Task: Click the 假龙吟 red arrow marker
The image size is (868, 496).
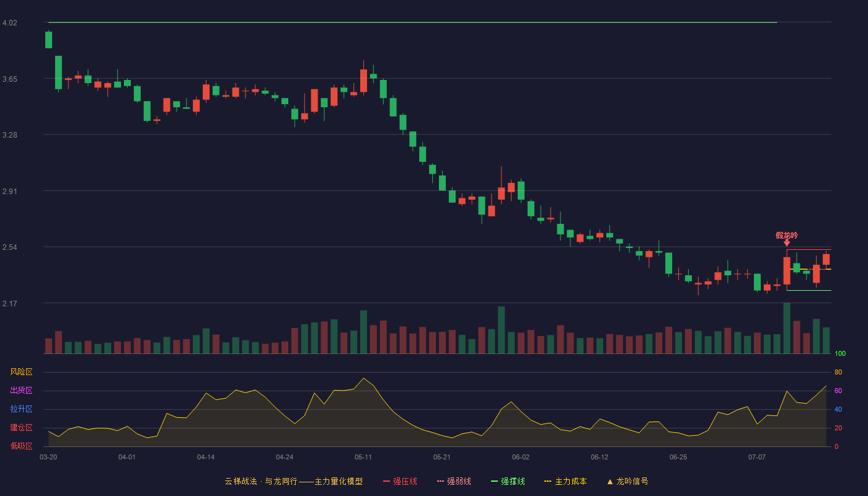Action: click(787, 243)
